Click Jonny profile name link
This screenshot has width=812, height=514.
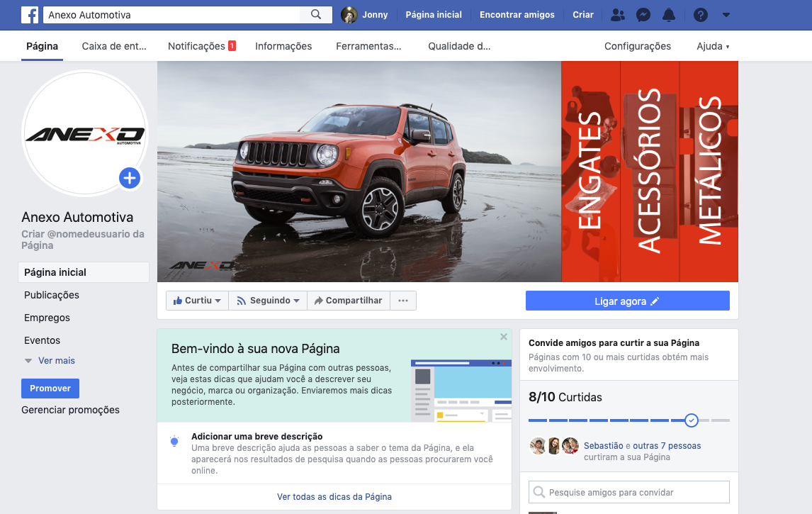(375, 15)
